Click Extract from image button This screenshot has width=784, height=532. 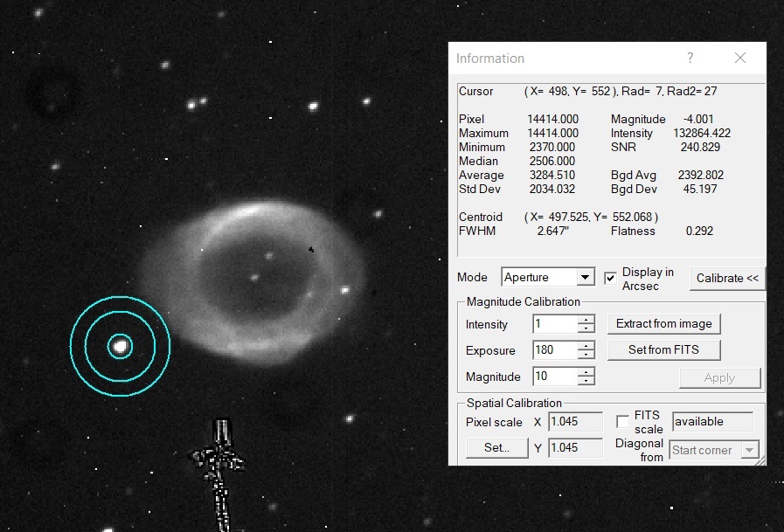(x=663, y=324)
